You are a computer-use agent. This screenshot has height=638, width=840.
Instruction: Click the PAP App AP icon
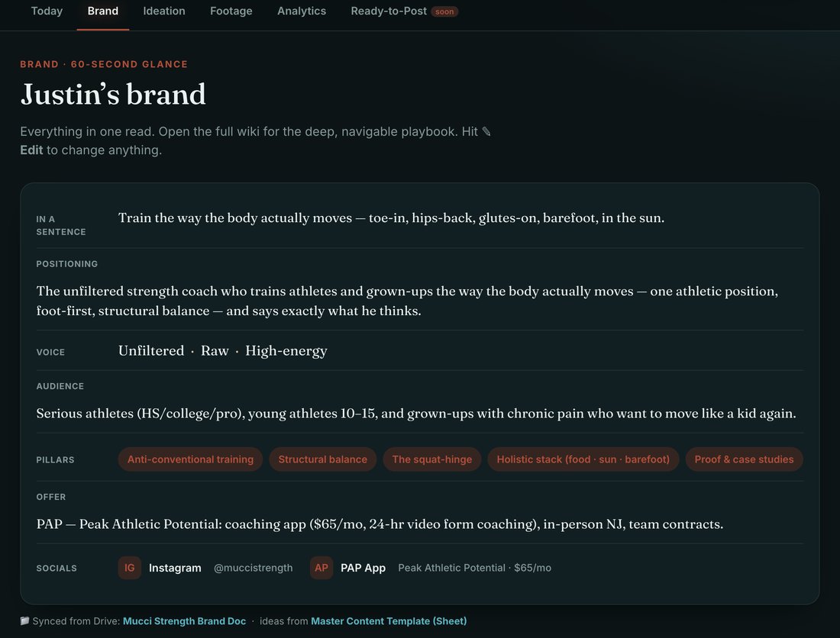click(321, 568)
